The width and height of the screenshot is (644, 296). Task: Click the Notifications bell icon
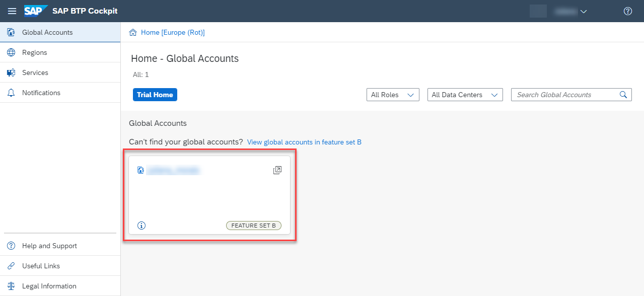[11, 93]
